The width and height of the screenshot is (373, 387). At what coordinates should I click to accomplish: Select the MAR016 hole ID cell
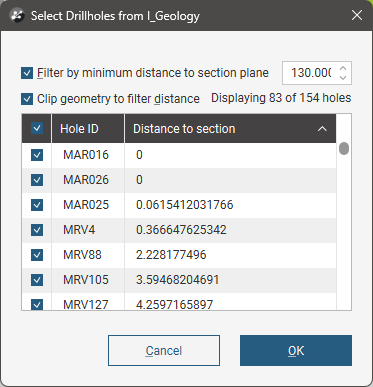pos(88,155)
